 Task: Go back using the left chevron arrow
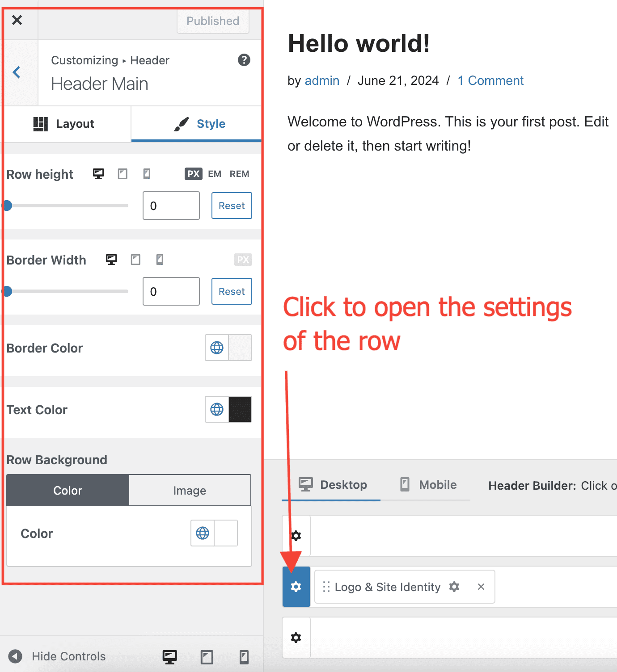tap(17, 72)
